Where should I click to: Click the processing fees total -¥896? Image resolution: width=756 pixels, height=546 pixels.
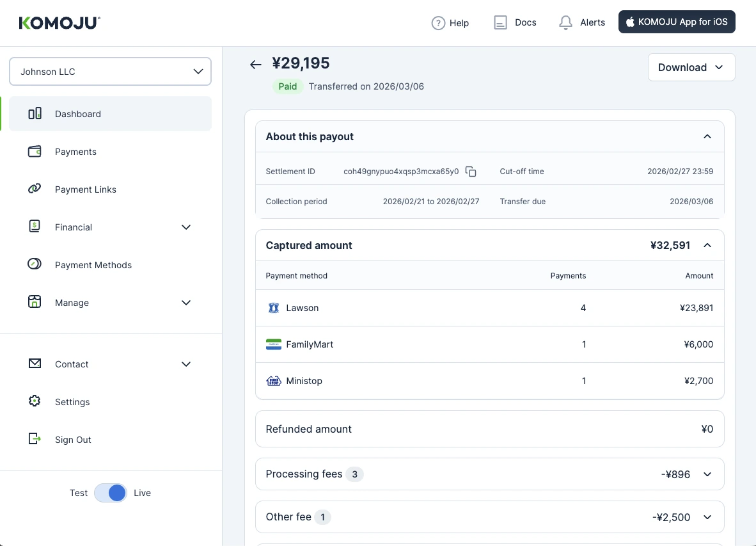(x=675, y=474)
